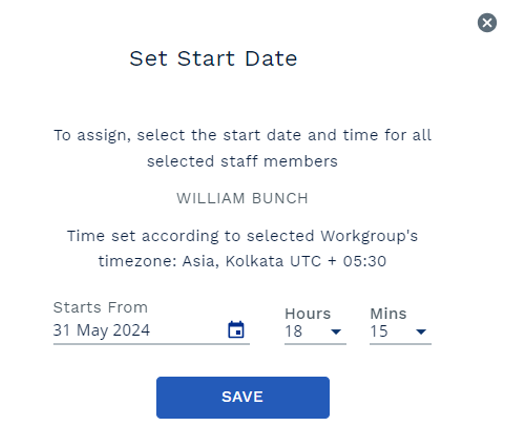Click the Mins field label
Viewport: 508px width, 441px height.
coord(388,314)
